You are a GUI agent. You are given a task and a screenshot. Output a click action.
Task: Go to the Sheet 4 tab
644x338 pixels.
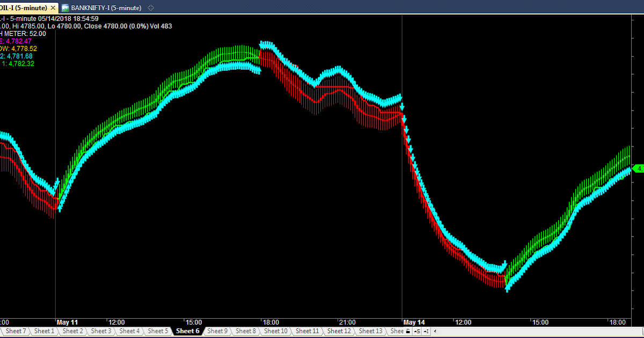[x=129, y=331]
